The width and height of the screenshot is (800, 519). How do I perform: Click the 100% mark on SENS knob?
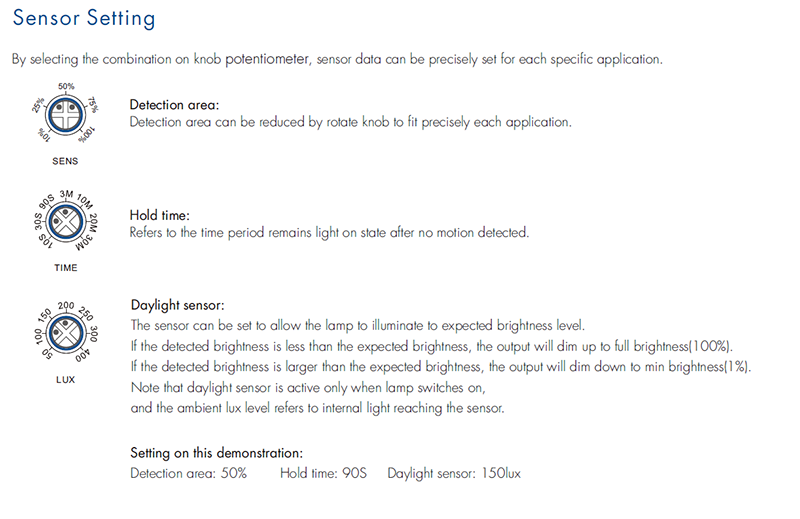coord(87,134)
